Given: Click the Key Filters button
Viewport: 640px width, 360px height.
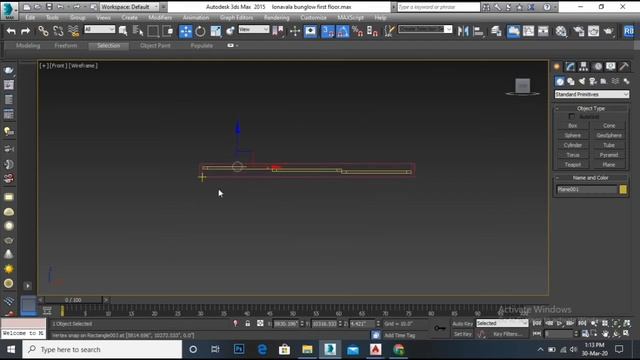Looking at the screenshot, I should point(508,334).
